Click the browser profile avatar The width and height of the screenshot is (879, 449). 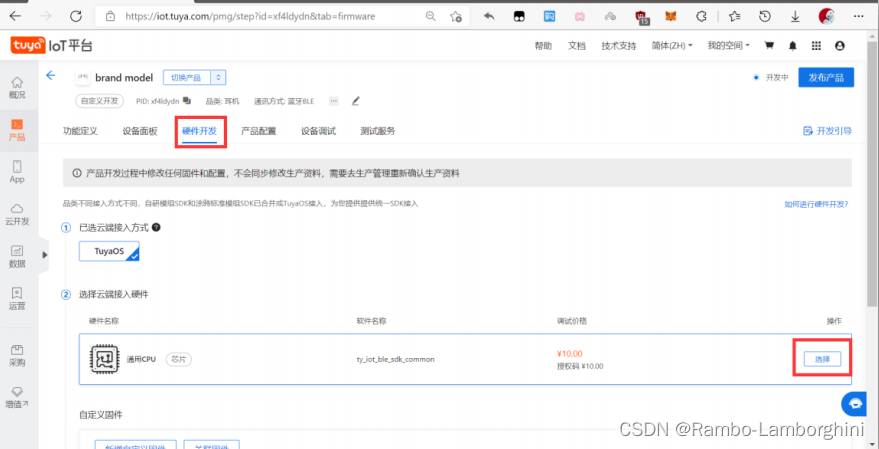[827, 16]
